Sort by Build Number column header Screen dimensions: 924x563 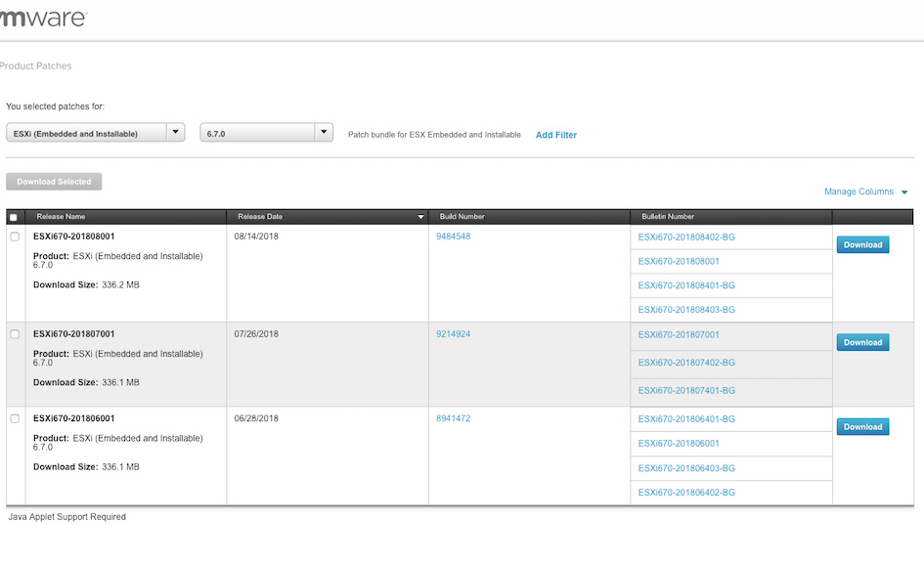pos(462,217)
